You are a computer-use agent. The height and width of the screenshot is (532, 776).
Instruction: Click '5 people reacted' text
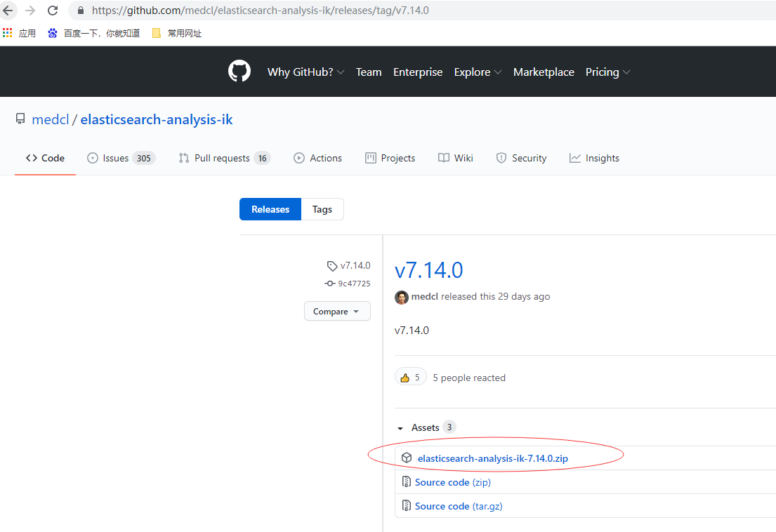tap(469, 378)
